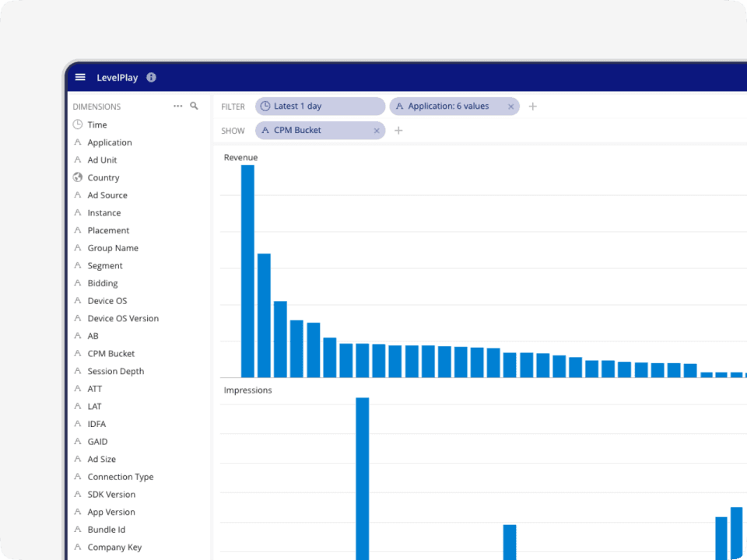
Task: Select the App Version dimension
Action: pos(111,513)
